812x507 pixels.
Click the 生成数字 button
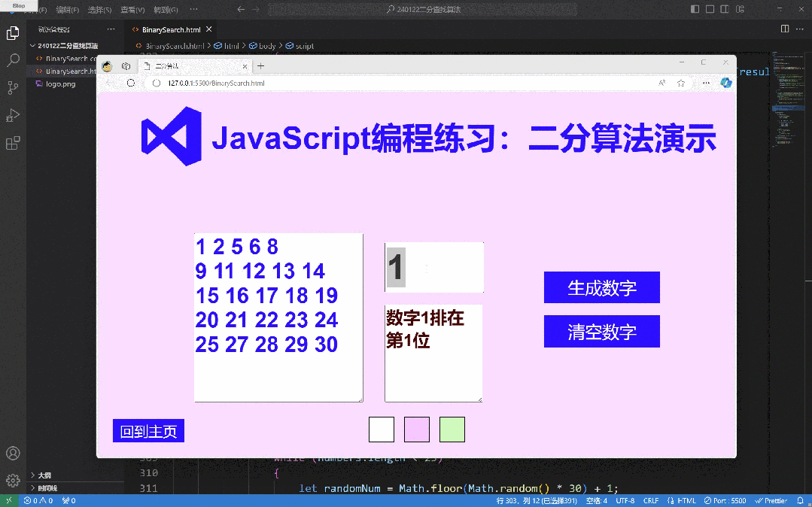[601, 287]
